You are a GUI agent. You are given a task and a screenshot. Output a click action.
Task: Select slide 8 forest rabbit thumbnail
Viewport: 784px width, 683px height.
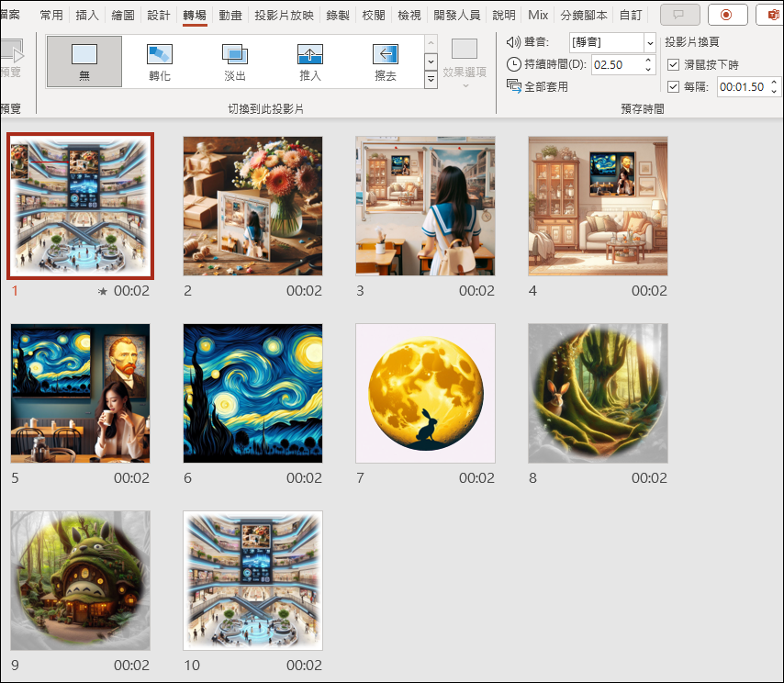598,393
